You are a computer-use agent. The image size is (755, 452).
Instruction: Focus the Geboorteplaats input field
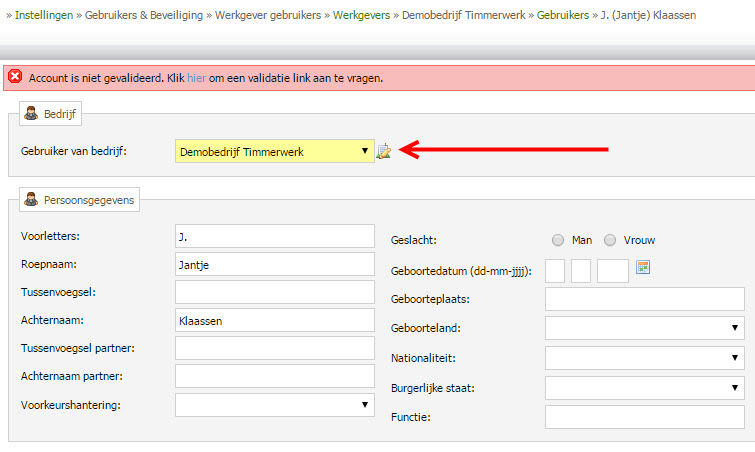645,299
